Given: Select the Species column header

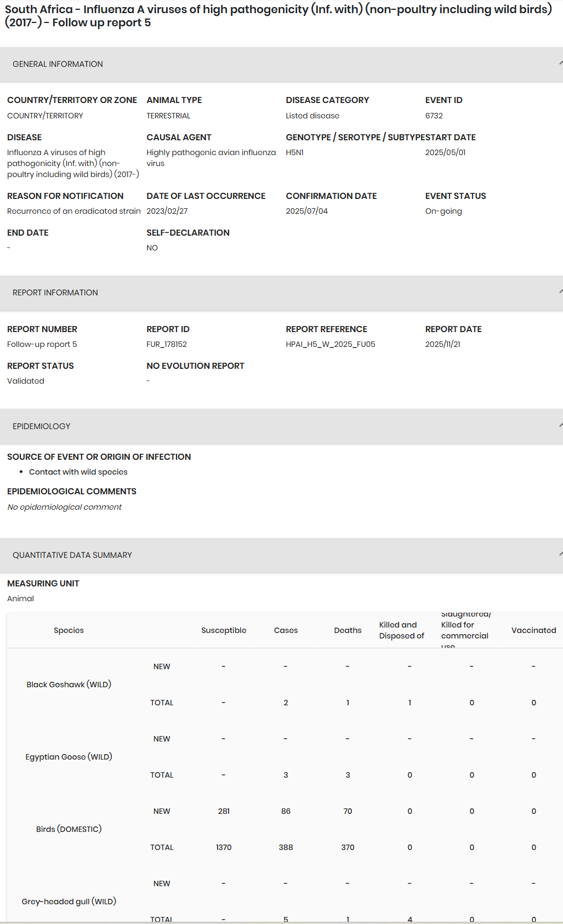Looking at the screenshot, I should (69, 630).
